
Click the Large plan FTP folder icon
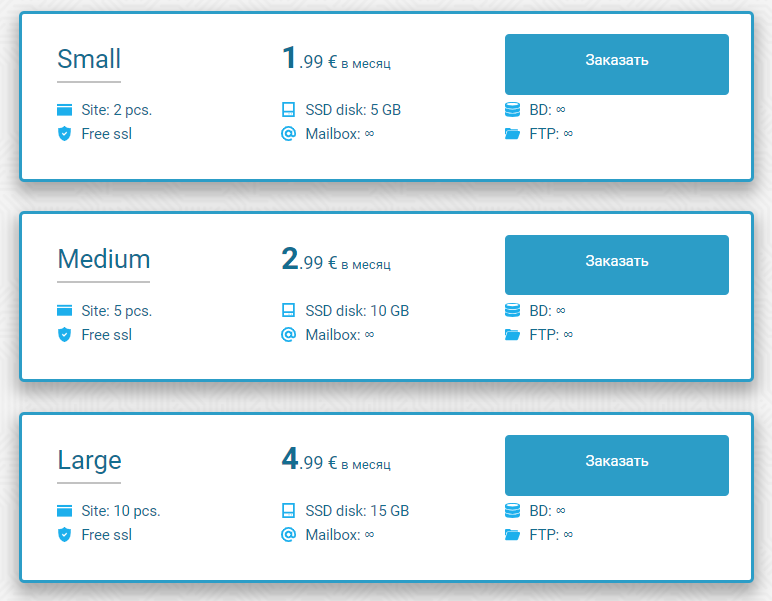[513, 535]
